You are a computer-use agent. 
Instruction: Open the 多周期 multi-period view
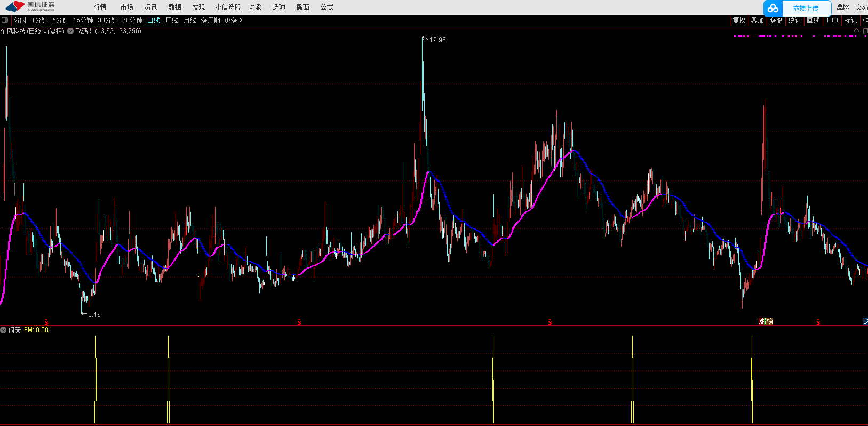click(x=210, y=20)
